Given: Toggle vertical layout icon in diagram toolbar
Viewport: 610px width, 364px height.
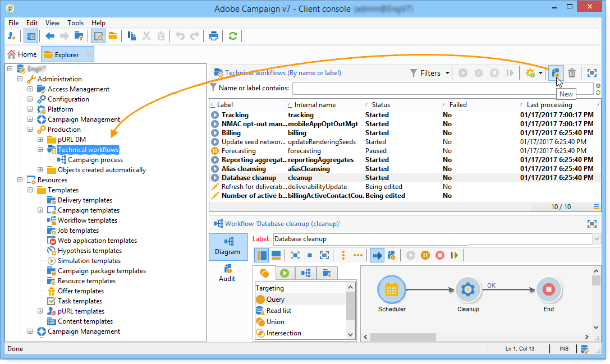Looking at the screenshot, I should pos(262,255).
